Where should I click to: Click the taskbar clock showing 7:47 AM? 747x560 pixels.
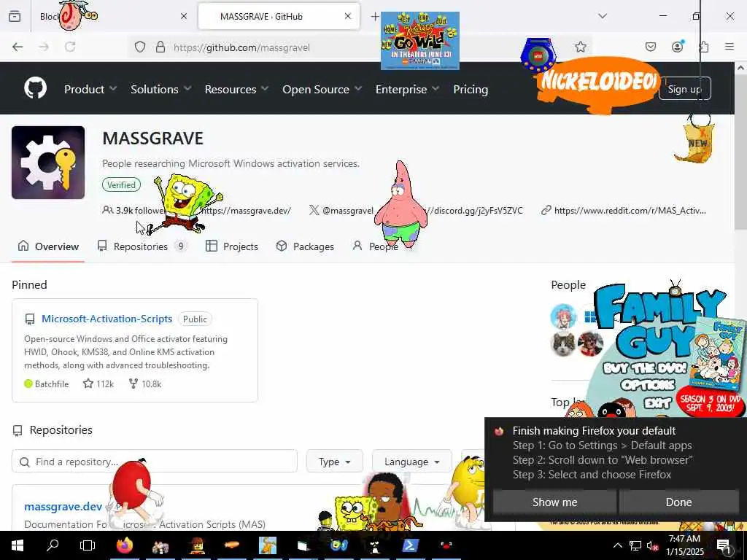pos(684,545)
